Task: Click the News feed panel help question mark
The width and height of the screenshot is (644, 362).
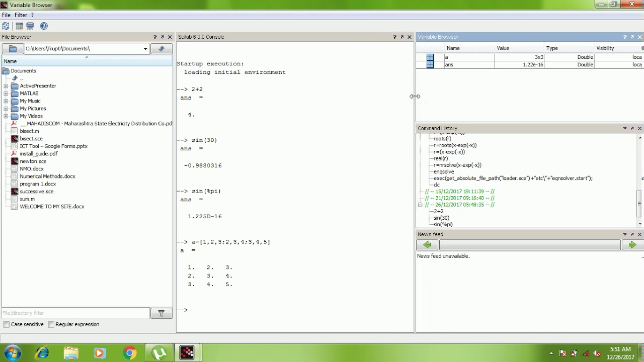Action: [x=625, y=234]
